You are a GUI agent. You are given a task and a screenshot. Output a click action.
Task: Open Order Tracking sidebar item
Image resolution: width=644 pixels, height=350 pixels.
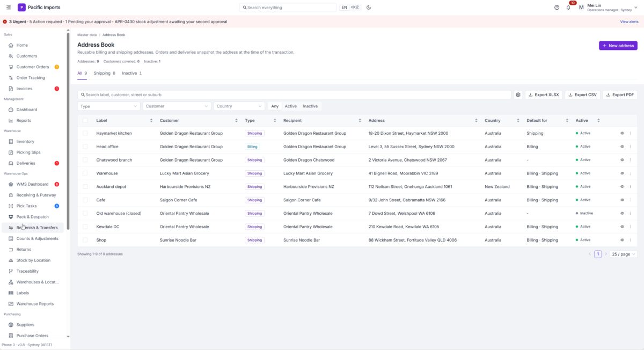click(x=33, y=78)
